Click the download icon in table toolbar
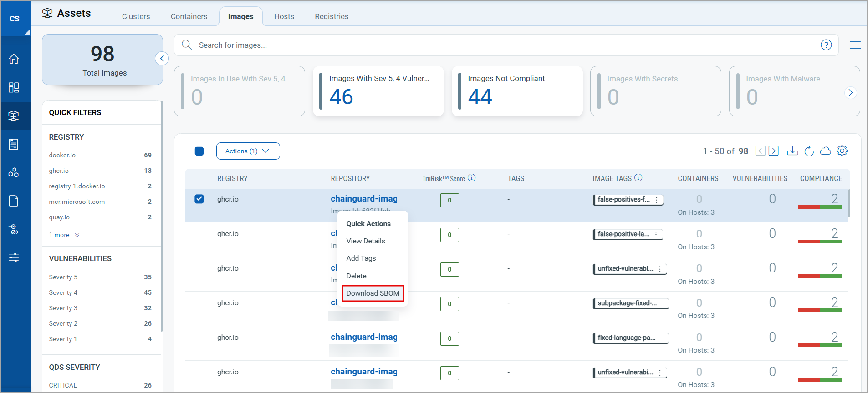The image size is (868, 393). [x=792, y=151]
